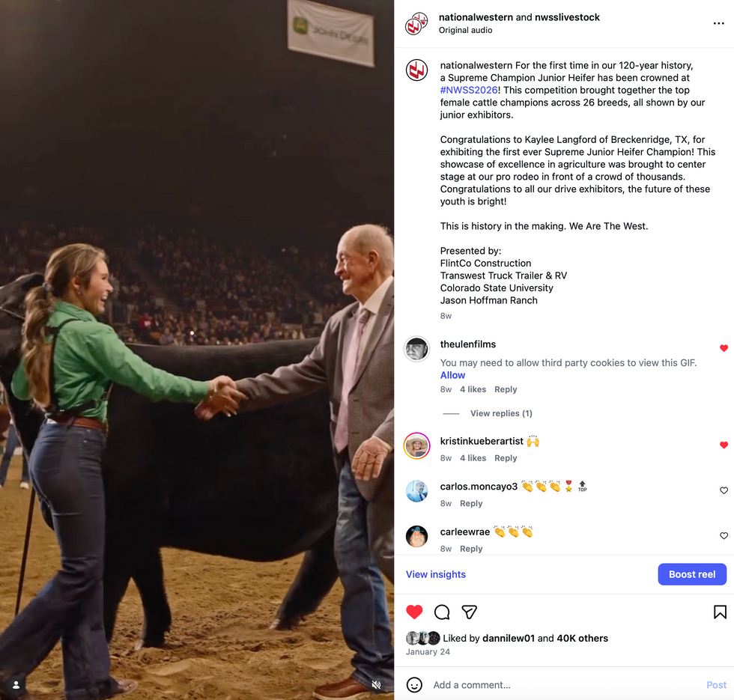
Task: Unlike theulenfilms comment red heart
Action: coord(724,348)
